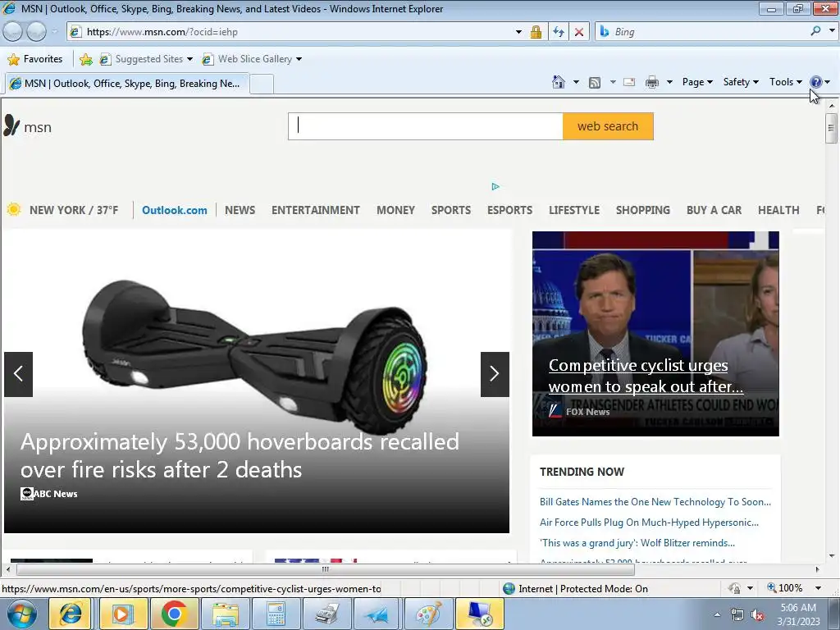Viewport: 840px width, 630px height.
Task: Click the Help question mark icon
Action: tap(816, 82)
